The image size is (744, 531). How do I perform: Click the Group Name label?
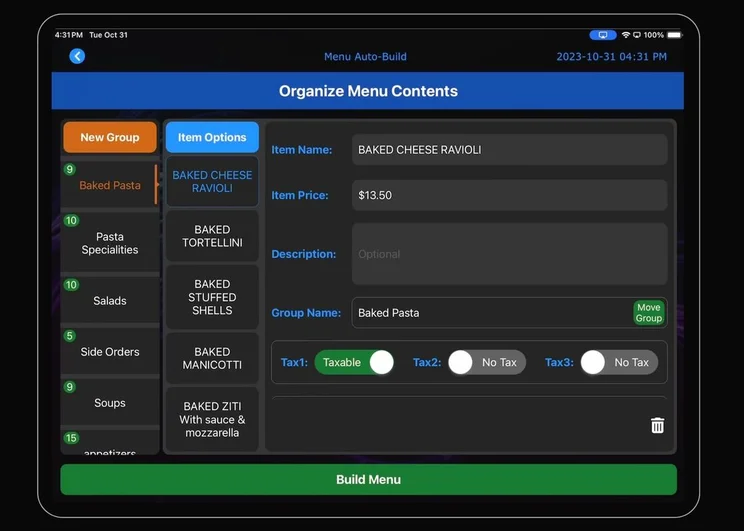tap(306, 313)
